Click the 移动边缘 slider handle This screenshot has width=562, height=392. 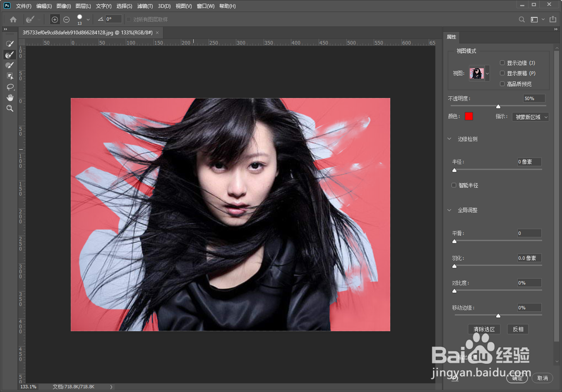pos(498,316)
